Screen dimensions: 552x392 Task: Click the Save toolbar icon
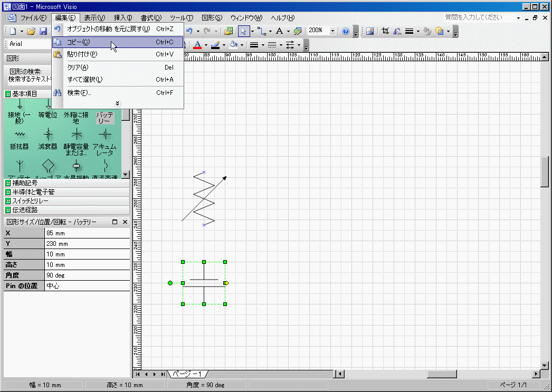[43, 31]
